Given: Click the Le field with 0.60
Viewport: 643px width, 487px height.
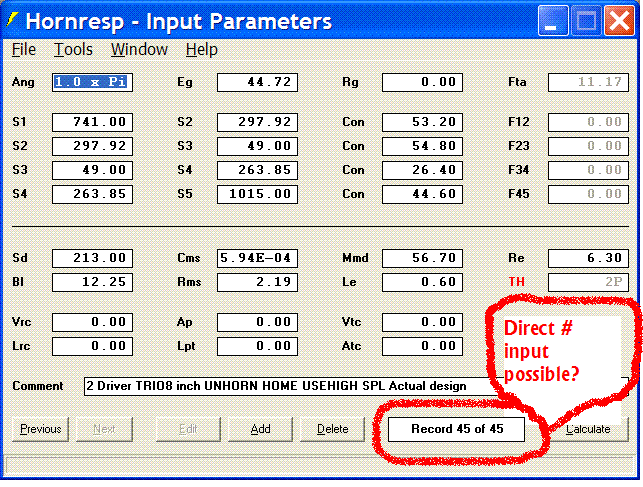Looking at the screenshot, I should click(x=422, y=282).
